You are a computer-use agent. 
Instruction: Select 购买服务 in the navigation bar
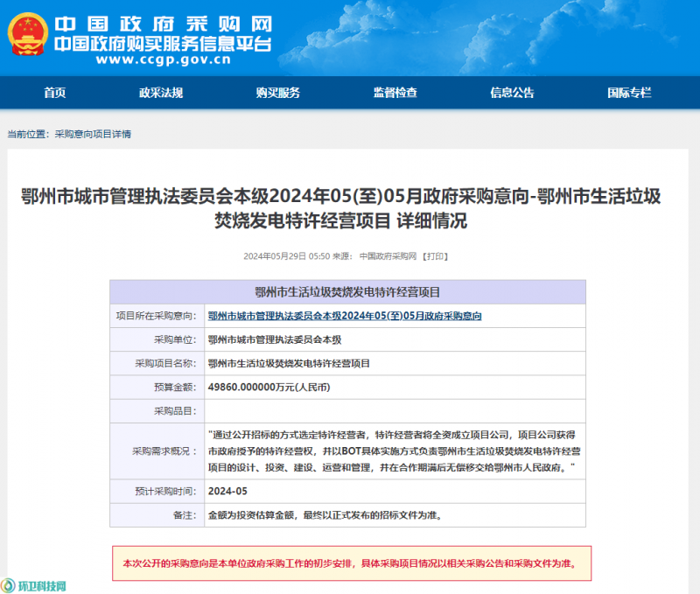(278, 93)
